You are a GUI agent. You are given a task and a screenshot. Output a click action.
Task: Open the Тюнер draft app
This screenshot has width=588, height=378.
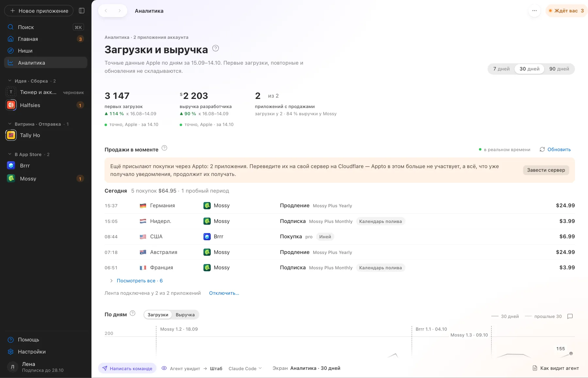pos(46,92)
